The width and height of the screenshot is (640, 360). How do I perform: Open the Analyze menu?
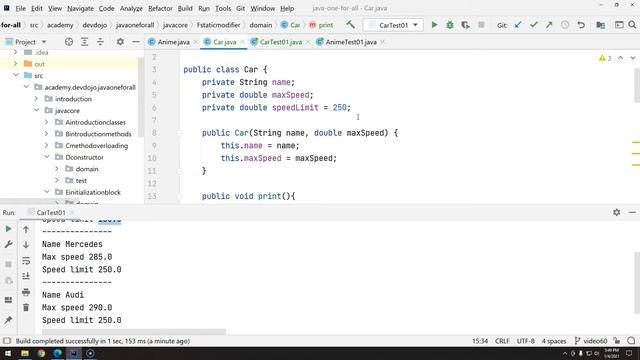coord(131,8)
